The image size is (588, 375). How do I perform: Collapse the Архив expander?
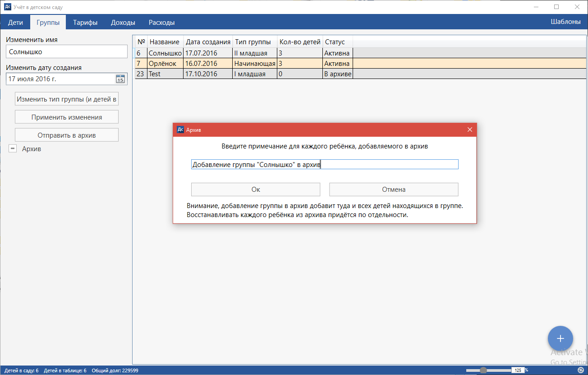point(13,148)
